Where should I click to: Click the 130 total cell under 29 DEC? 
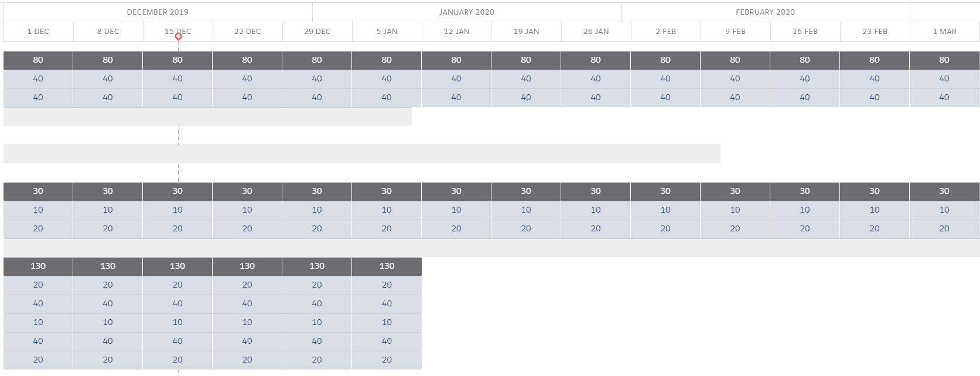pos(317,266)
